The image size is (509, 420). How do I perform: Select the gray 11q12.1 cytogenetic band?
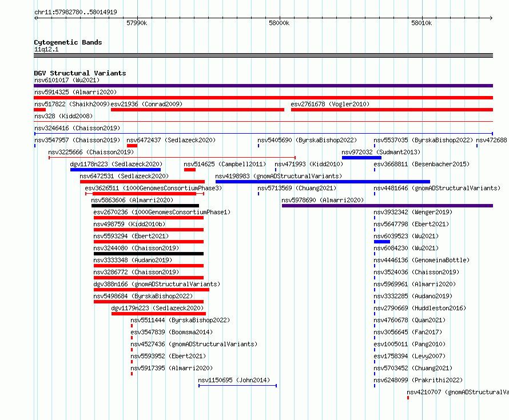[x=263, y=55]
